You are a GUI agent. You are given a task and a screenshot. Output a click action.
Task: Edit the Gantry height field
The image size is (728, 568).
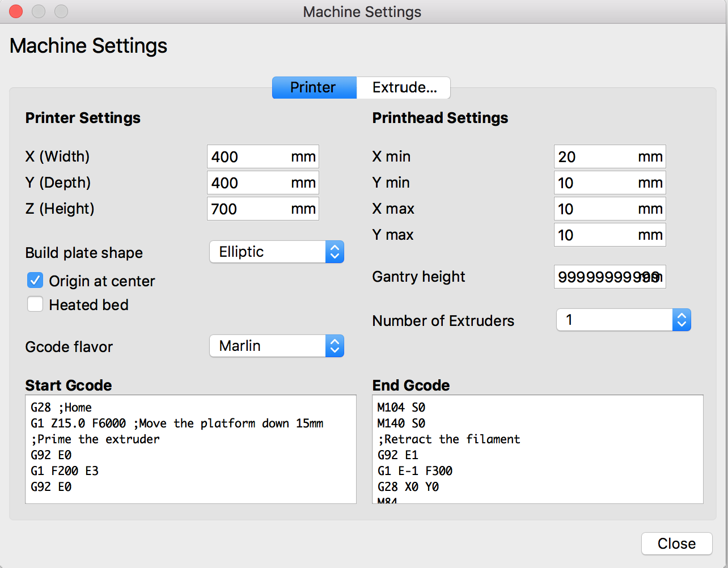pos(610,277)
